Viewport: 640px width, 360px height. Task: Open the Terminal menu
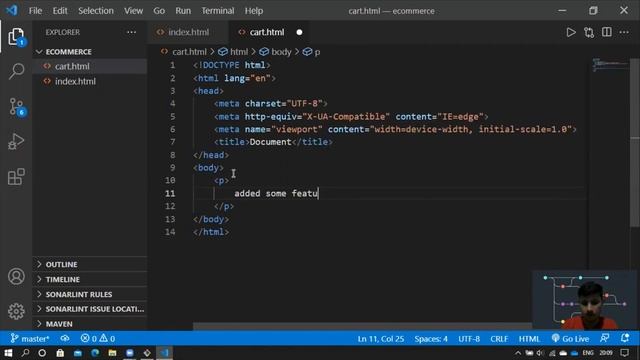(x=218, y=11)
